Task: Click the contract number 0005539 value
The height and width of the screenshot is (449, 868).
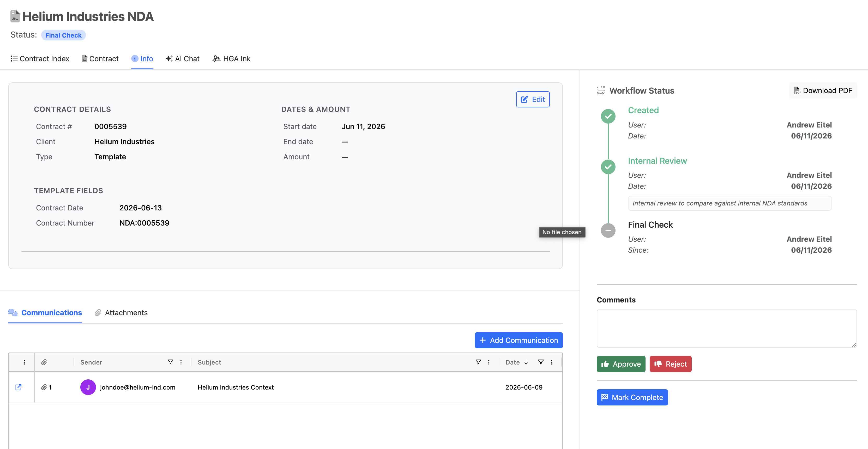Action: [x=111, y=127]
